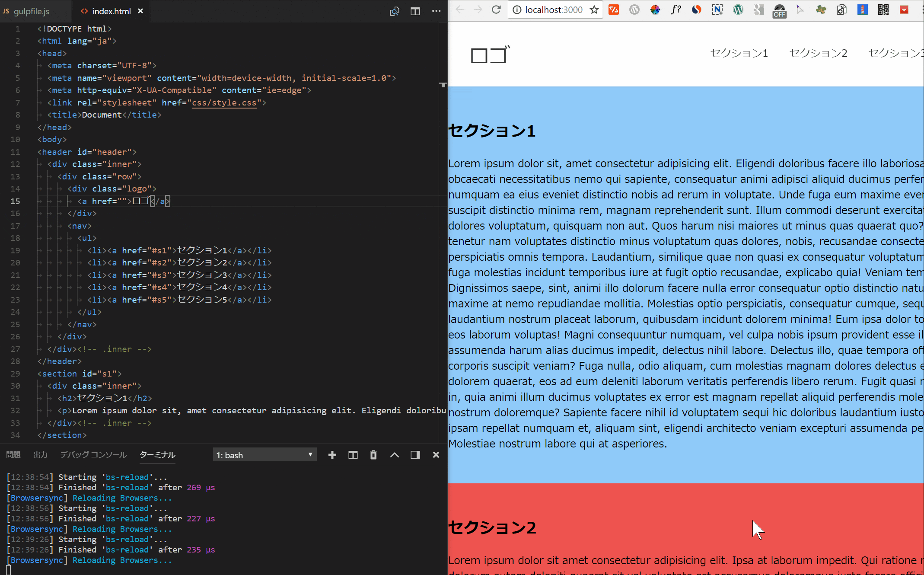Image resolution: width=924 pixels, height=575 pixels.
Task: Bookmark the page with star icon
Action: 594,10
